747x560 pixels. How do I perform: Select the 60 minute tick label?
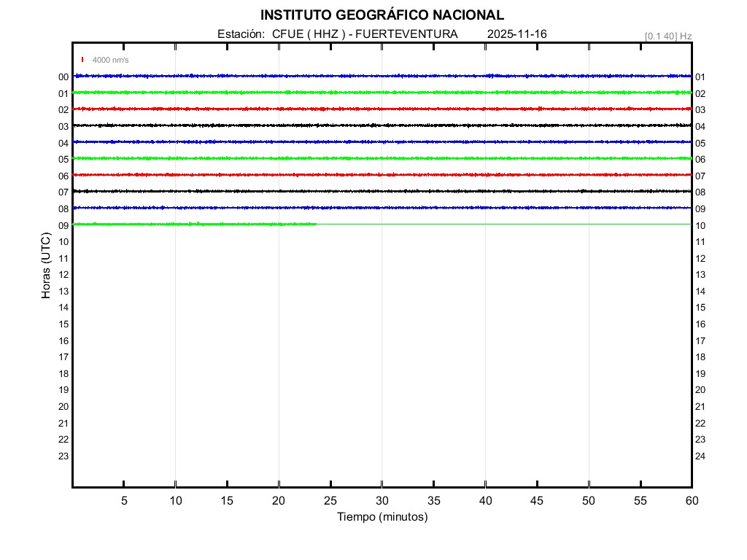(x=691, y=501)
